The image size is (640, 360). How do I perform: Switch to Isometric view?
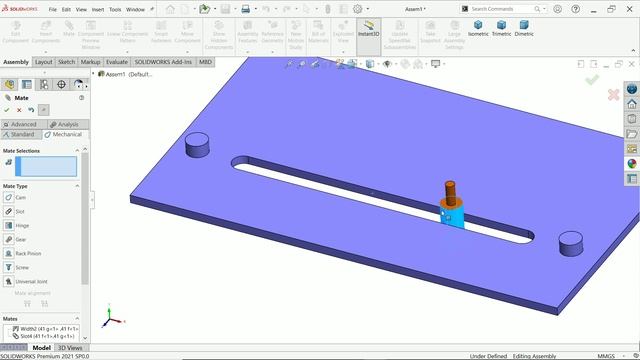478,29
